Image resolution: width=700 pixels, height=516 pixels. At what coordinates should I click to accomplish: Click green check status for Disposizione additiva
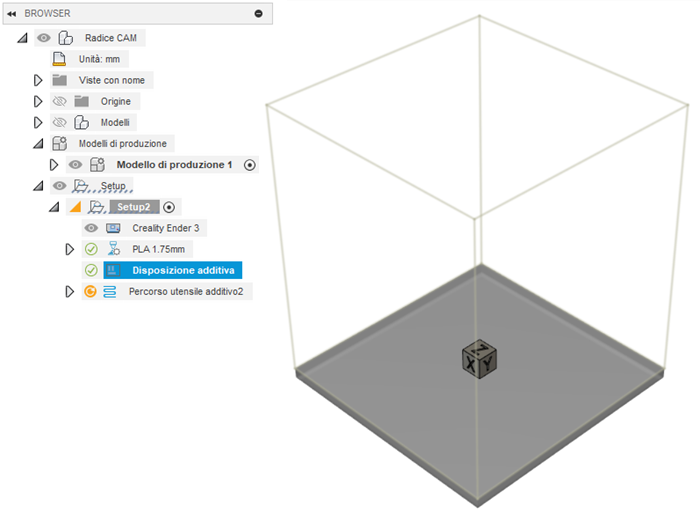(x=91, y=270)
